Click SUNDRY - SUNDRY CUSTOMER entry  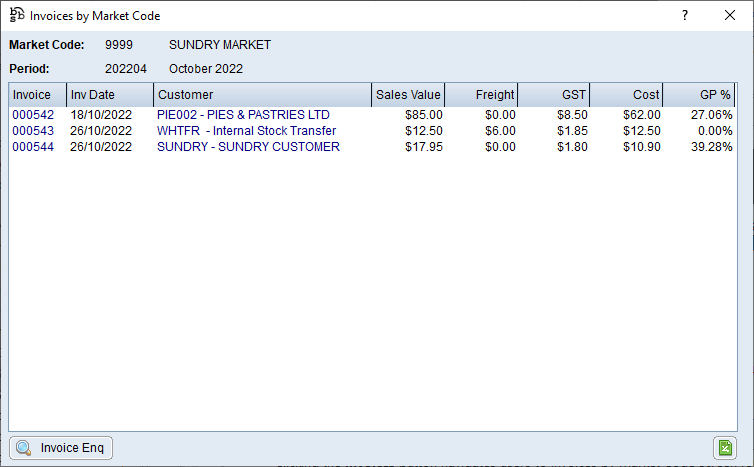[x=248, y=147]
